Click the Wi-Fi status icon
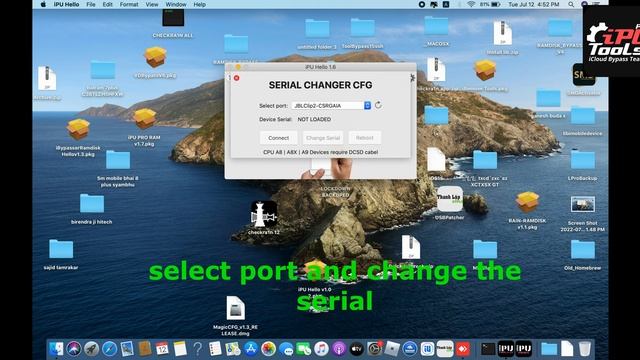The image size is (640, 360). (471, 4)
